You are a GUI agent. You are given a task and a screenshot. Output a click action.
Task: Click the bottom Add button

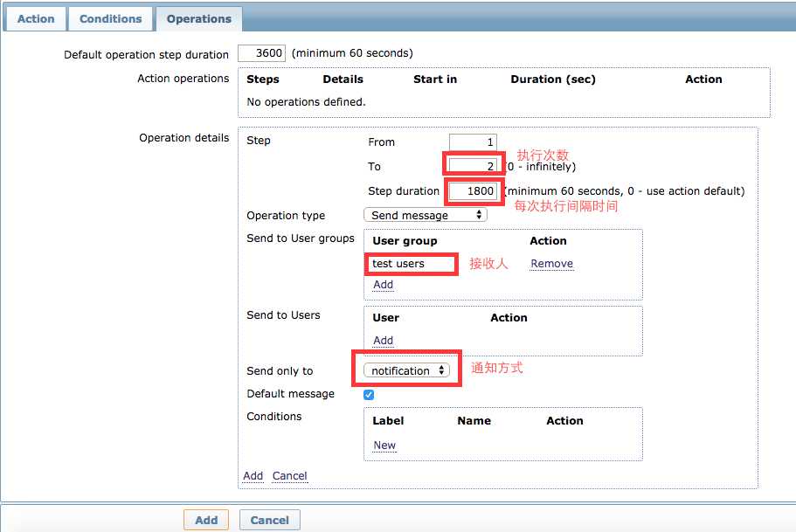click(x=206, y=520)
